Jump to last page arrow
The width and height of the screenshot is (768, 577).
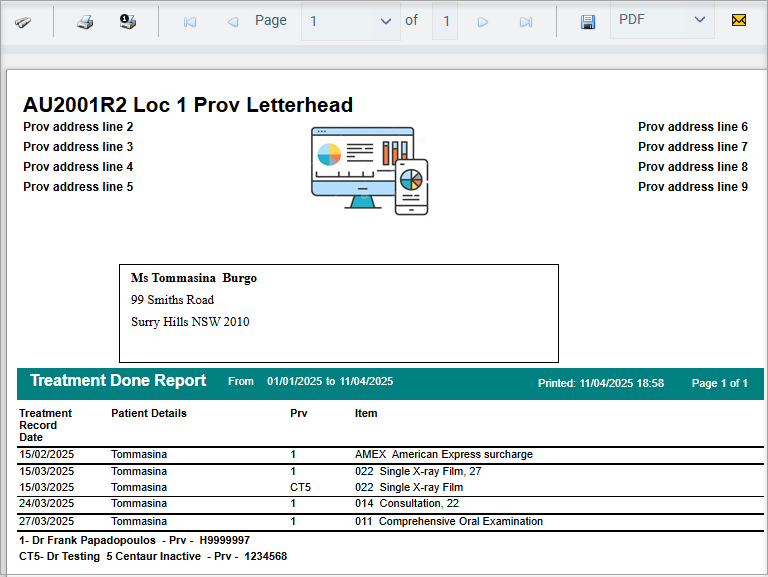coord(526,22)
